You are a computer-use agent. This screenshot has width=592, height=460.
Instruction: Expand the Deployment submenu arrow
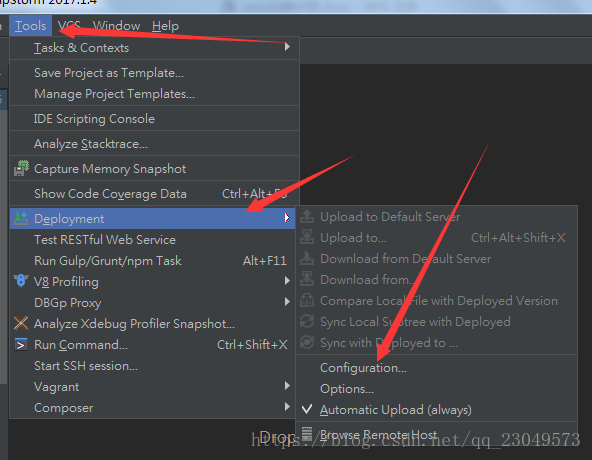(287, 218)
